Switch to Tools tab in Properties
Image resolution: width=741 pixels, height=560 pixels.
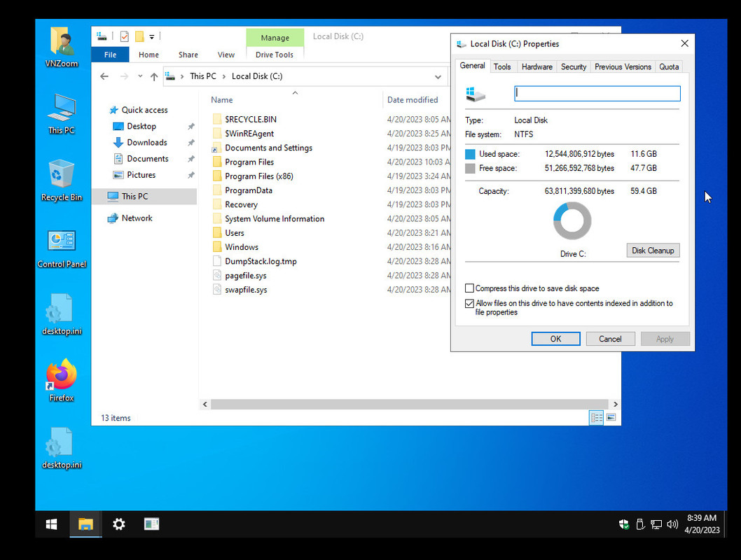point(502,67)
